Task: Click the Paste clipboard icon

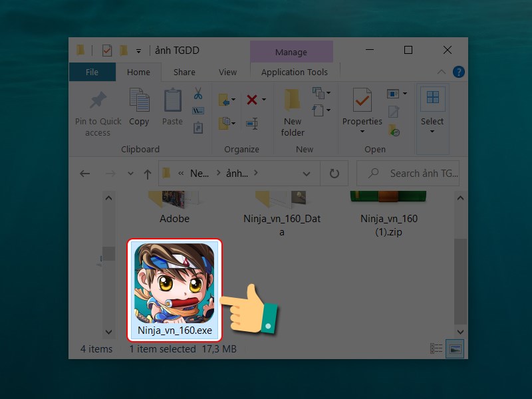Action: [173, 100]
